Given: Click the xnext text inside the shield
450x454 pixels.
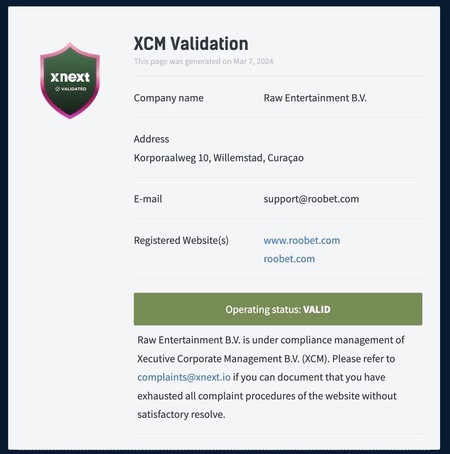Looking at the screenshot, I should click(x=70, y=77).
